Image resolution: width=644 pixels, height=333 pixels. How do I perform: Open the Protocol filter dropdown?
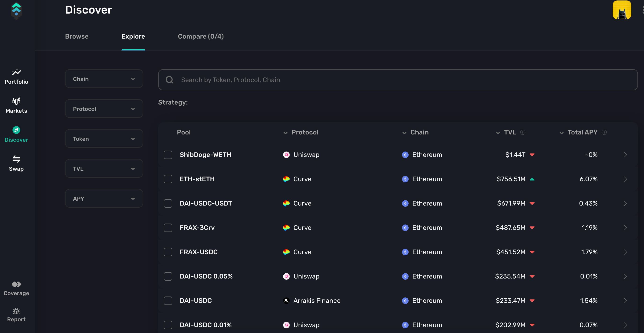click(x=104, y=109)
